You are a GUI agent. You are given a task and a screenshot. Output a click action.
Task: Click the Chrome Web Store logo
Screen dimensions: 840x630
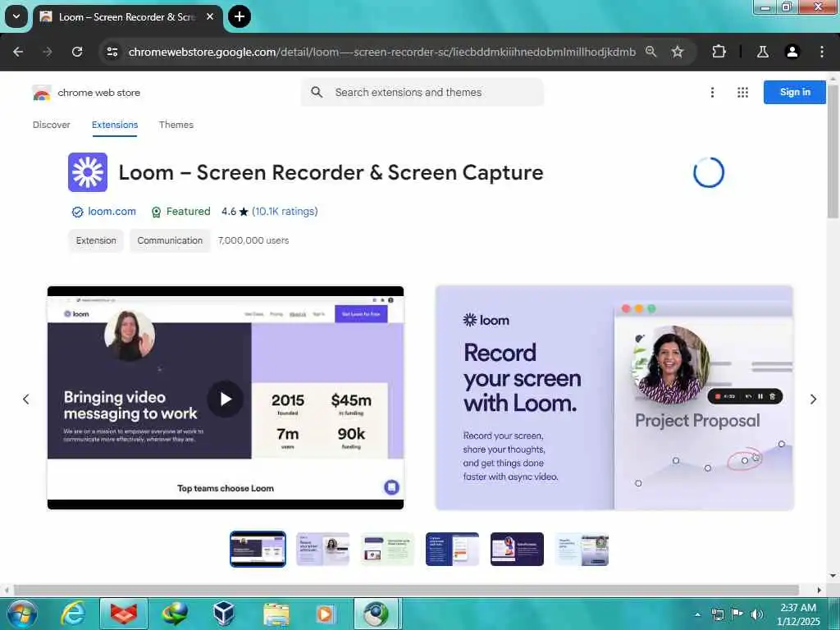point(41,93)
